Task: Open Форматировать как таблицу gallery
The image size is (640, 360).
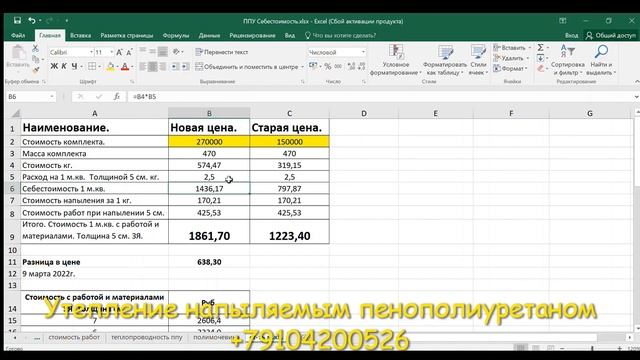Action: click(x=445, y=60)
